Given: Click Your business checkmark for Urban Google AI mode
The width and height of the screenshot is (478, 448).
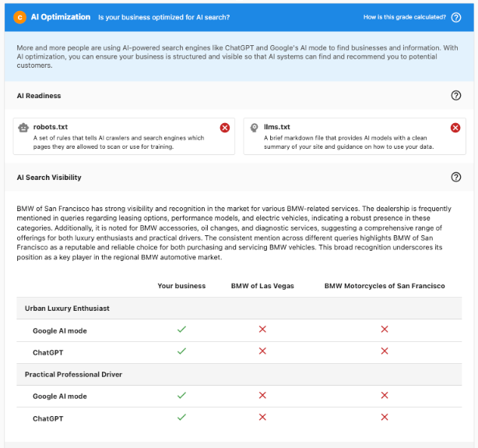Looking at the screenshot, I should [x=181, y=330].
